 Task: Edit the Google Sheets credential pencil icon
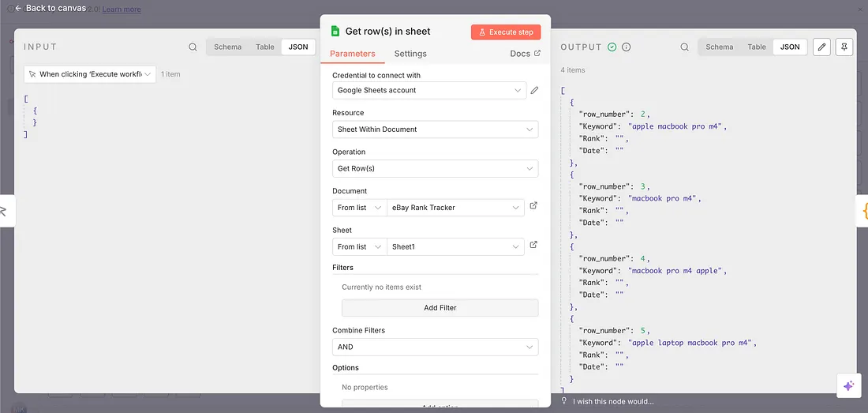click(534, 91)
